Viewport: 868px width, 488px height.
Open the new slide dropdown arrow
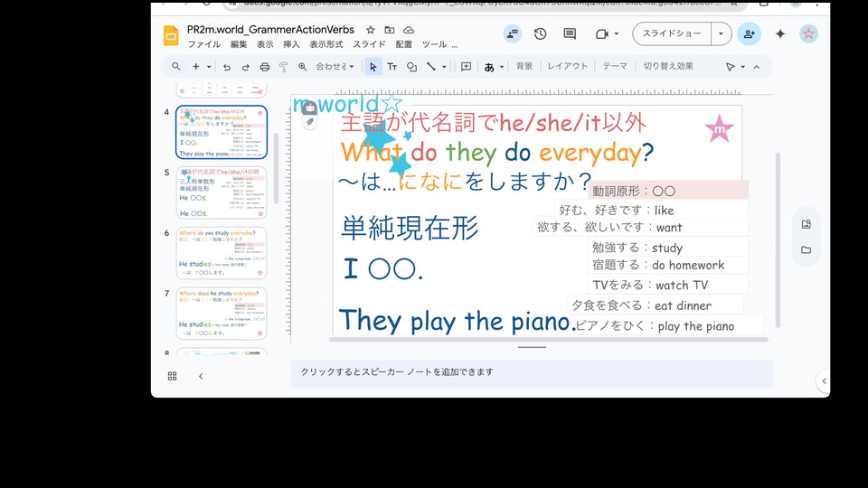(x=209, y=67)
